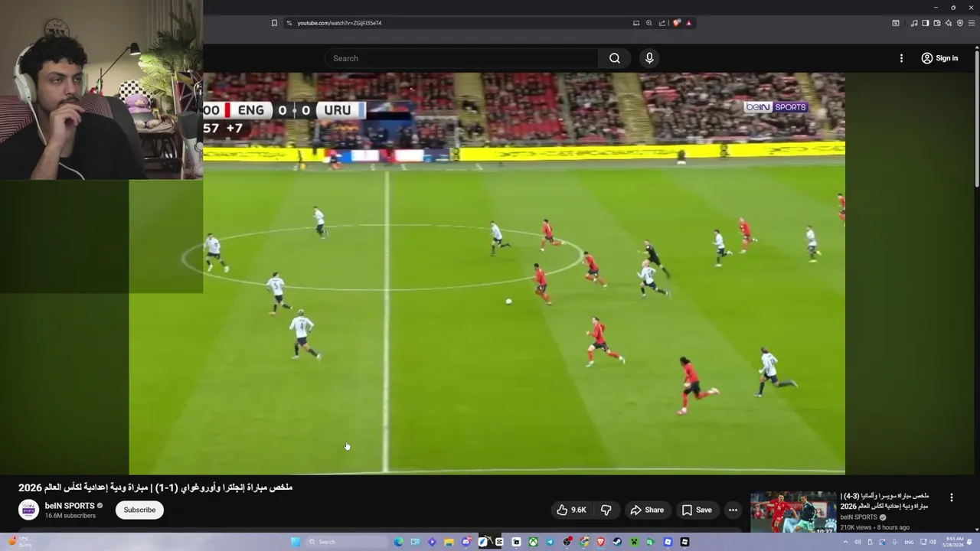Open the recommended Switzerland match thumbnail
The height and width of the screenshot is (551, 980).
tap(793, 512)
